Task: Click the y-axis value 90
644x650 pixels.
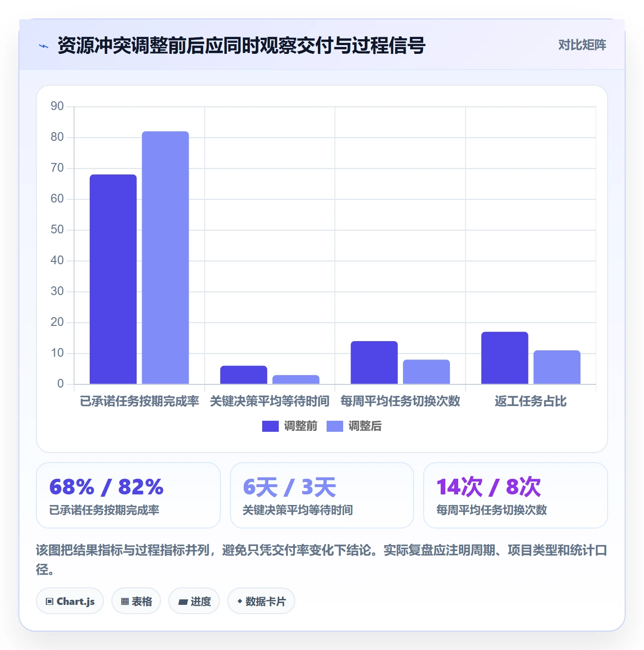Action: coord(57,106)
